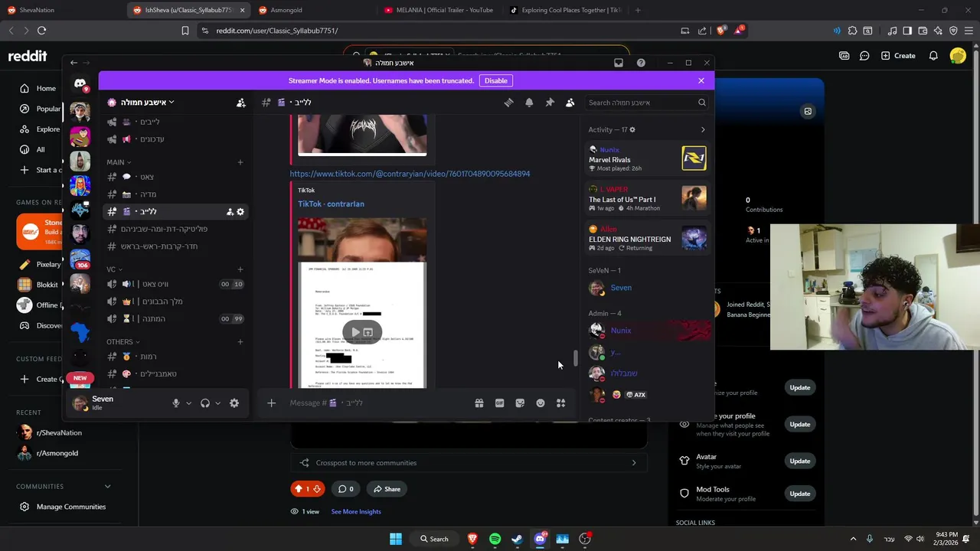The image size is (980, 551).
Task: Mute microphone in Discord user panel
Action: click(176, 403)
